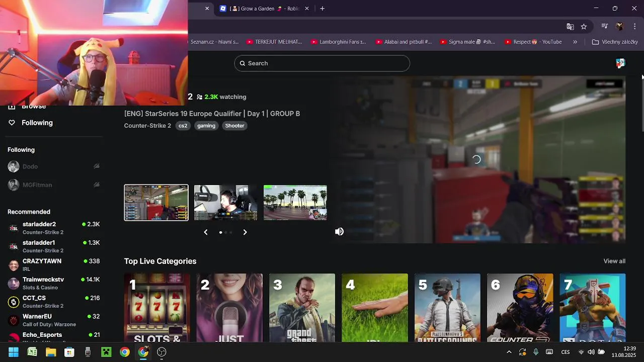Open starladder1 recommended channel
Screen dimensions: 644x362
click(54, 246)
